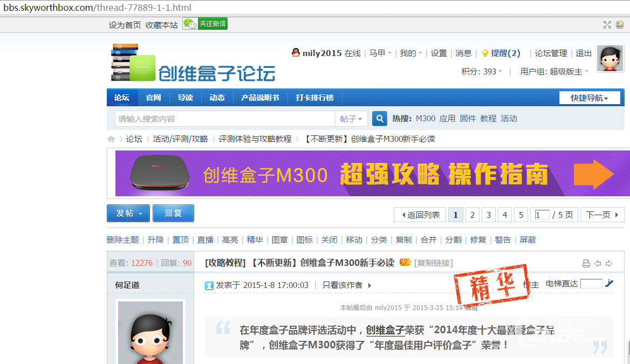The height and width of the screenshot is (364, 630).
Task: Open 设置 link in user bar
Action: coord(439,53)
